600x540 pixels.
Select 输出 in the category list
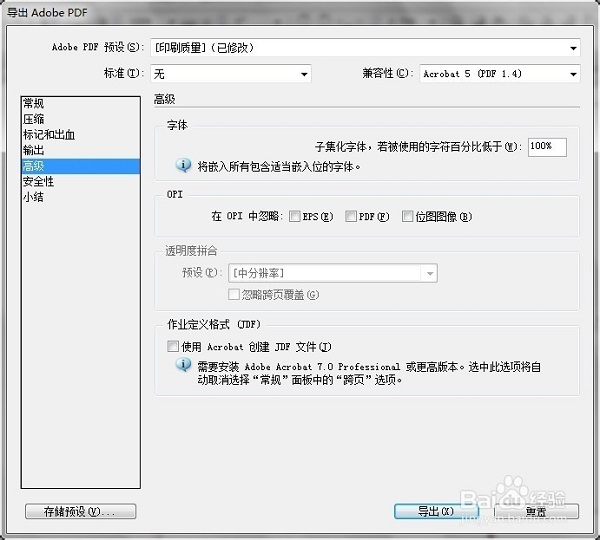[x=34, y=150]
